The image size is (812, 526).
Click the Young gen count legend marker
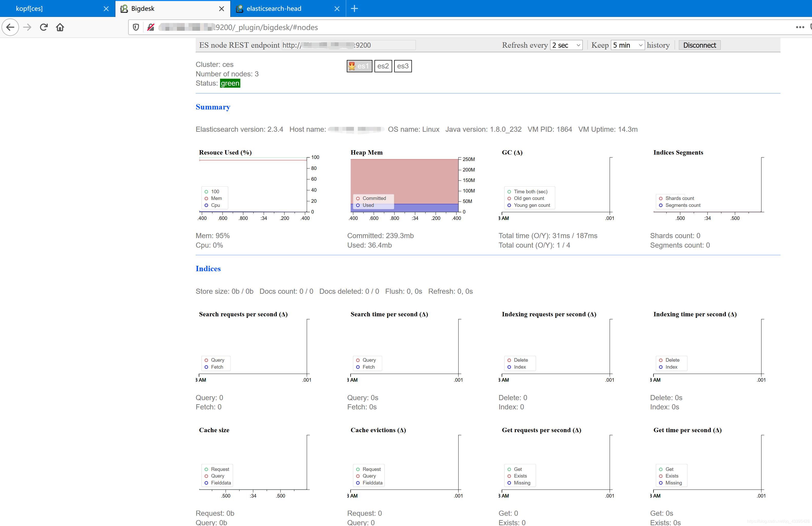(x=509, y=205)
